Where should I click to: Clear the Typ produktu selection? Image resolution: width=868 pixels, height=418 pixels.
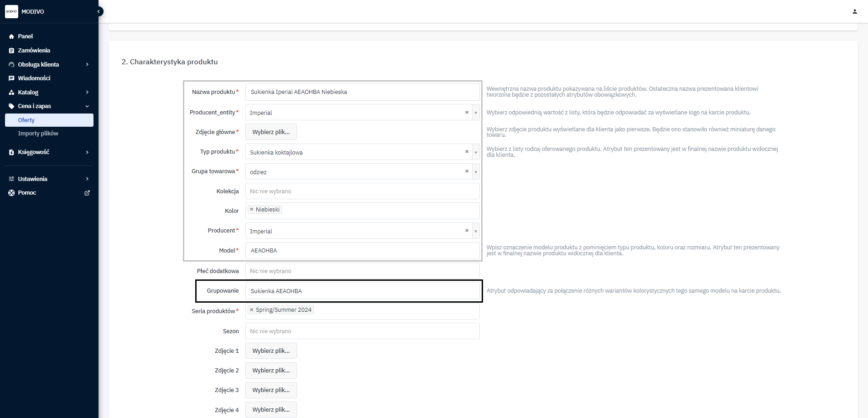pyautogui.click(x=467, y=152)
